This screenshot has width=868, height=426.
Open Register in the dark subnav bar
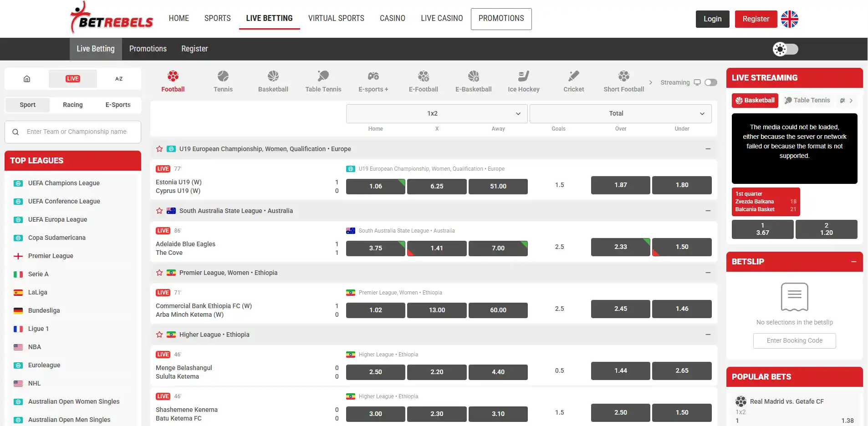tap(194, 49)
